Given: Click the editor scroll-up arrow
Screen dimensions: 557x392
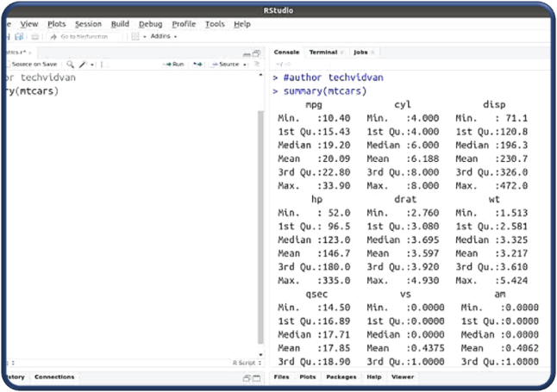Looking at the screenshot, I should tap(260, 75).
